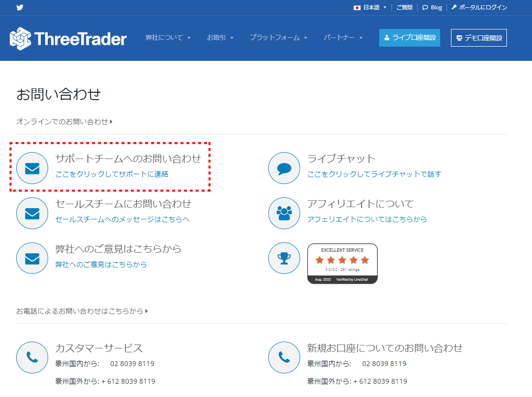Expand the お取引 menu
Viewport: 532px width, 397px height.
click(220, 38)
